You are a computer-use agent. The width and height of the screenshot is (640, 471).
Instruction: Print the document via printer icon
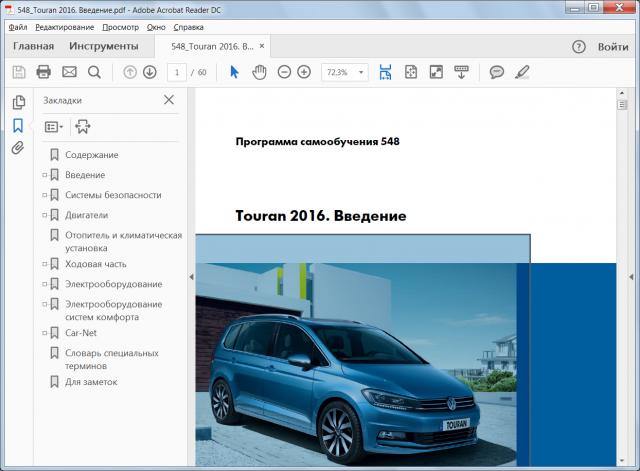44,72
